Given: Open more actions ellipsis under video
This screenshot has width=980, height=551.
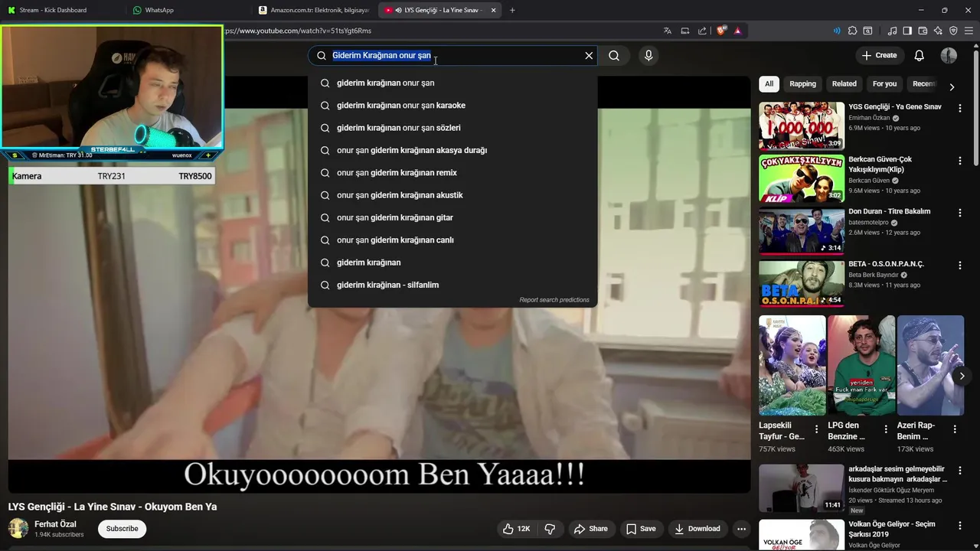Looking at the screenshot, I should (x=741, y=529).
